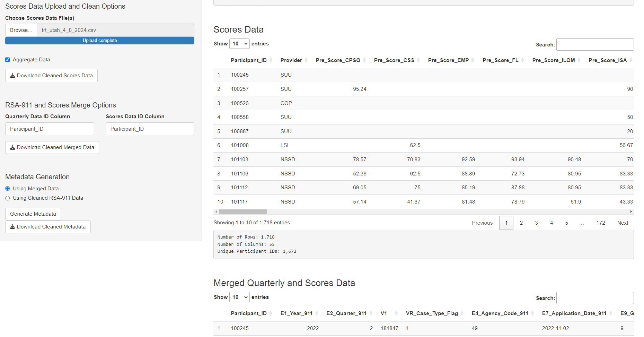Sort merged table by E1_Year_911 arrows
Image resolution: width=644 pixels, height=337 pixels.
317,313
